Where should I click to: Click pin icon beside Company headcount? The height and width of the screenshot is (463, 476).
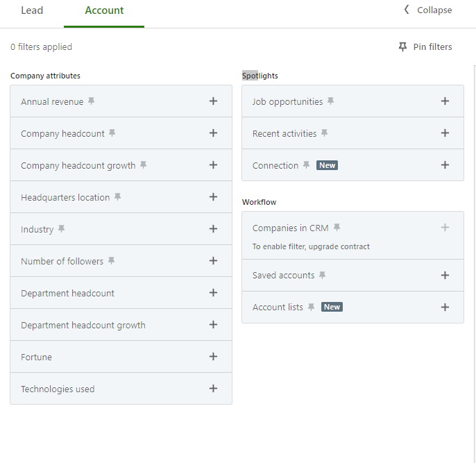[112, 133]
